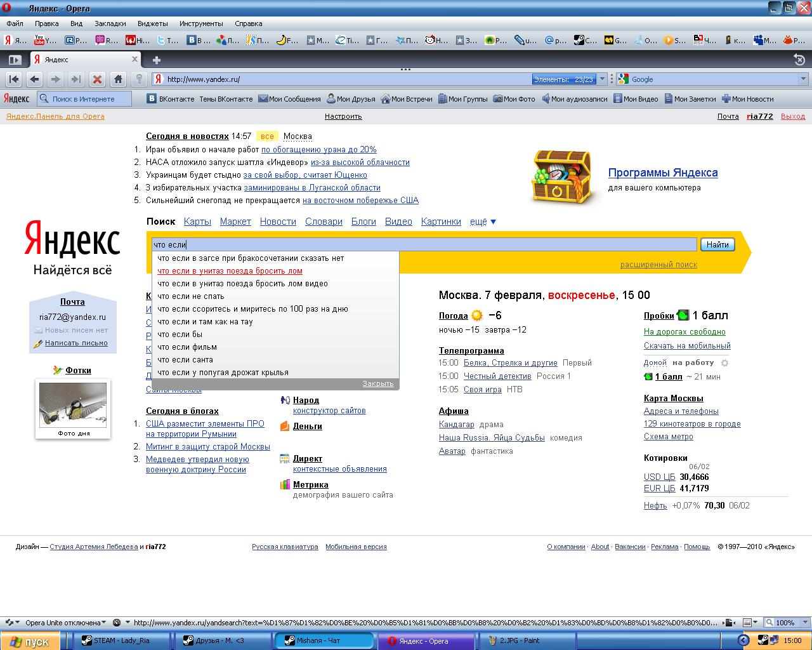812x650 pixels.
Task: Toggle the 'все' news filter
Action: pyautogui.click(x=267, y=136)
